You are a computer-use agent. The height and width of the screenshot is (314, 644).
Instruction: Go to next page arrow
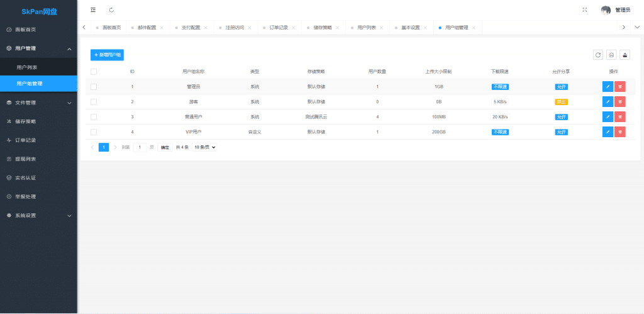click(115, 147)
